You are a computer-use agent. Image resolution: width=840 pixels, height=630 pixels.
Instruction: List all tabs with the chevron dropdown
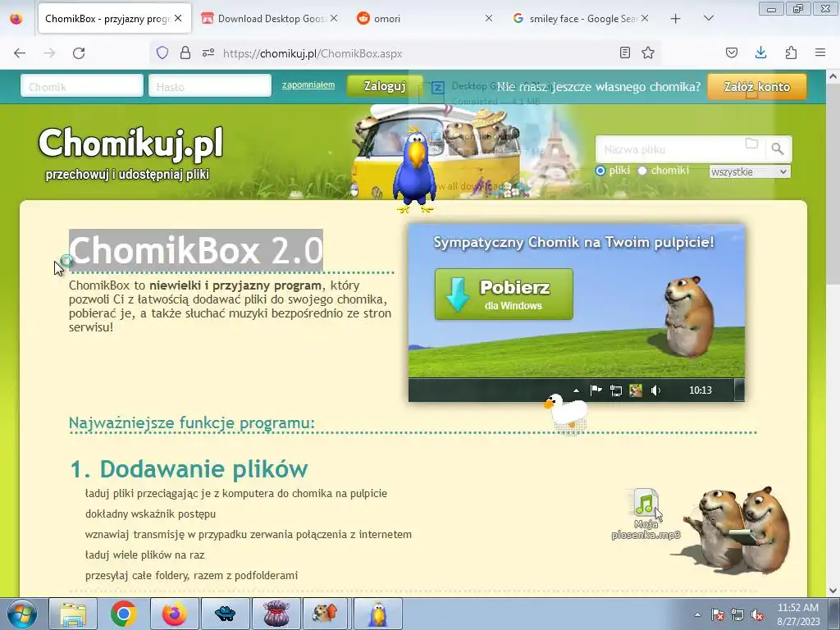(708, 18)
